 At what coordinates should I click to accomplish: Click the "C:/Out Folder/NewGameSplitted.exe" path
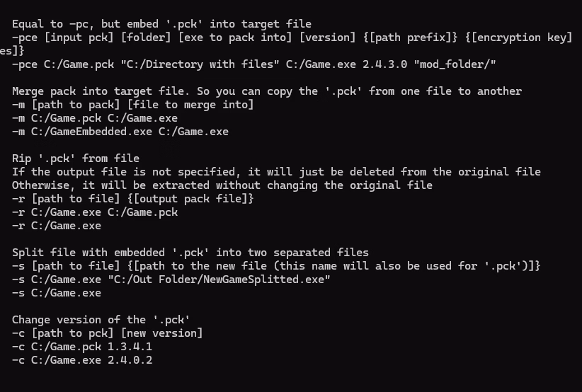[219, 279]
